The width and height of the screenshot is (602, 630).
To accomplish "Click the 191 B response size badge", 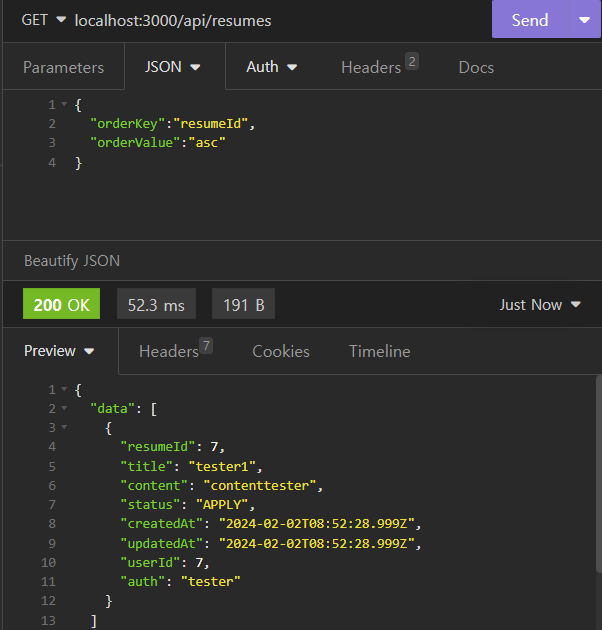I will pyautogui.click(x=244, y=304).
